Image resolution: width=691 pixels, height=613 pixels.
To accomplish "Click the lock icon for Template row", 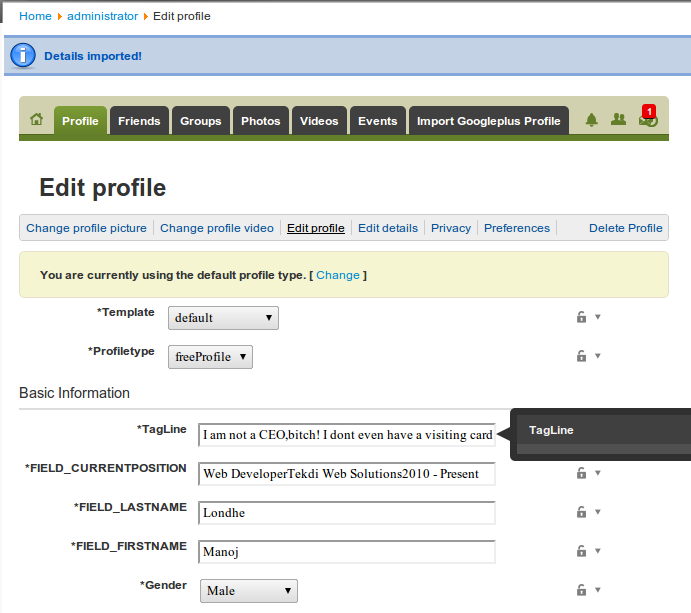I will (x=581, y=317).
